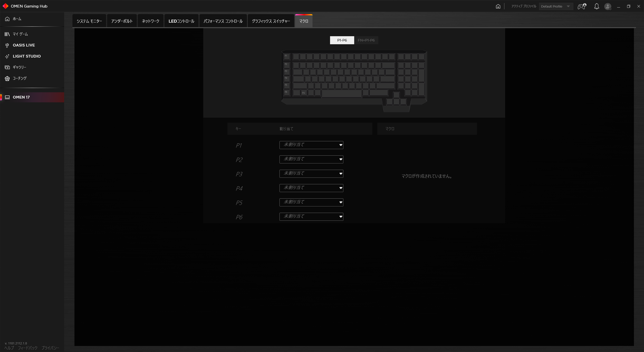Click the ホーム house icon in sidebar
Image resolution: width=644 pixels, height=352 pixels.
[x=7, y=19]
